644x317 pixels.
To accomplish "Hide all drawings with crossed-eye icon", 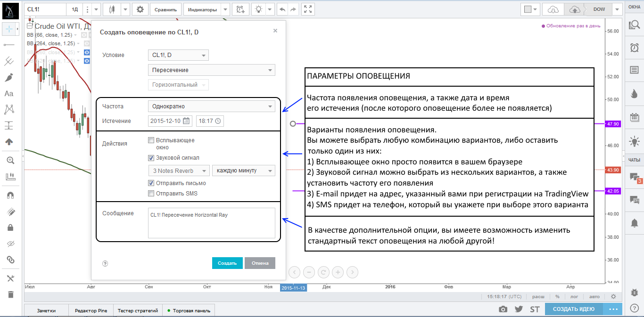I will pos(10,244).
